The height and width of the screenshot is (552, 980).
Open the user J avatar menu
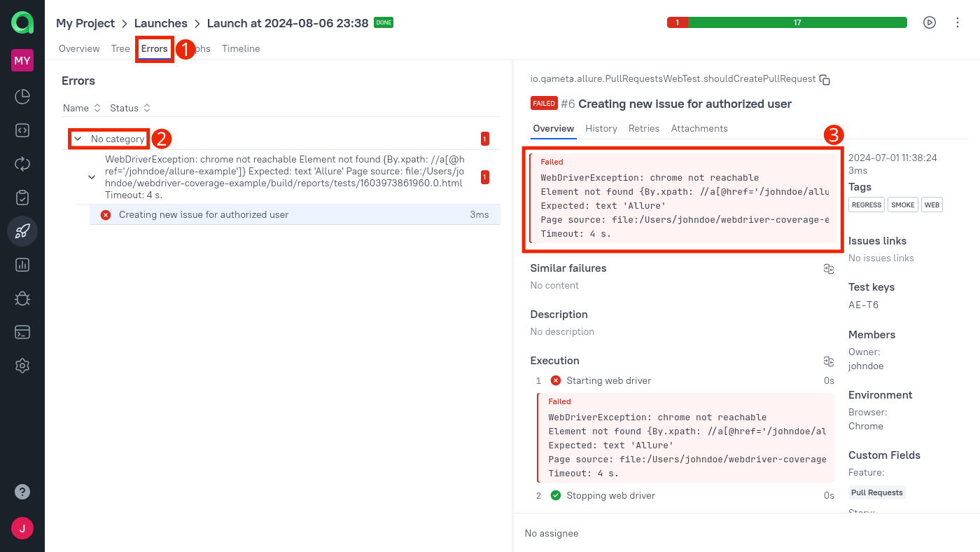click(x=22, y=528)
